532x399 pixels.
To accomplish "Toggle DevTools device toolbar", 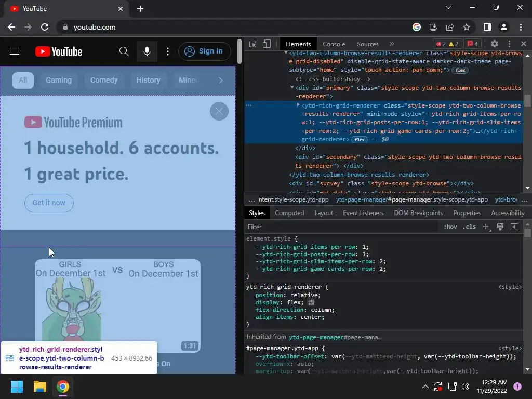I will coord(267,44).
